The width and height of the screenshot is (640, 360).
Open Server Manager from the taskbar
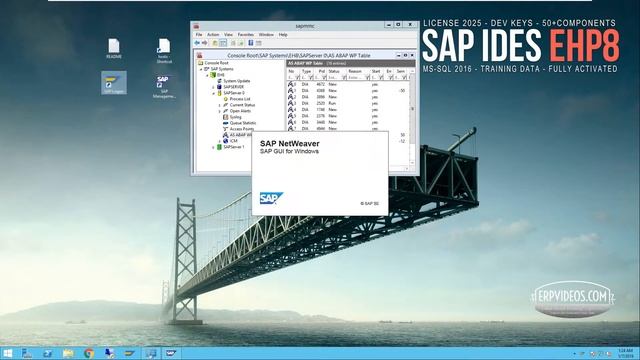(27, 353)
